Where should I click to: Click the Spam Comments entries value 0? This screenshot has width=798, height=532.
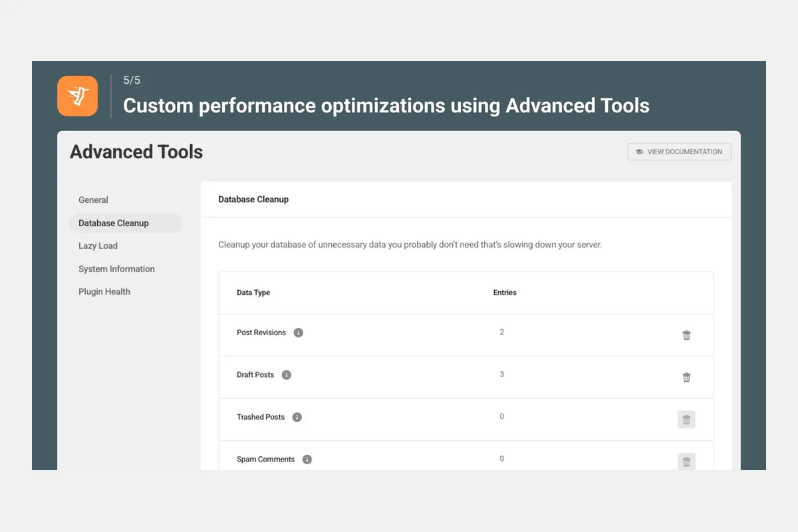502,459
